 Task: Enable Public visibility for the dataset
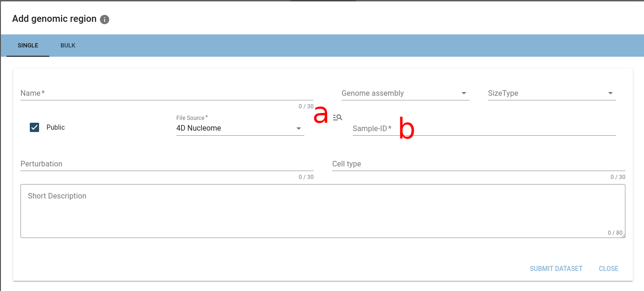point(34,127)
